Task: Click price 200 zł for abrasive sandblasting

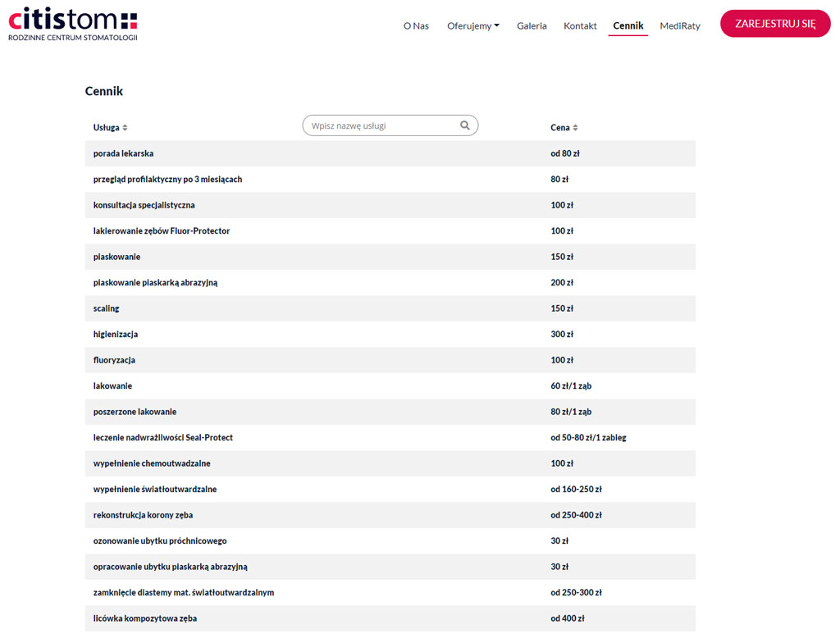Action: click(x=562, y=283)
